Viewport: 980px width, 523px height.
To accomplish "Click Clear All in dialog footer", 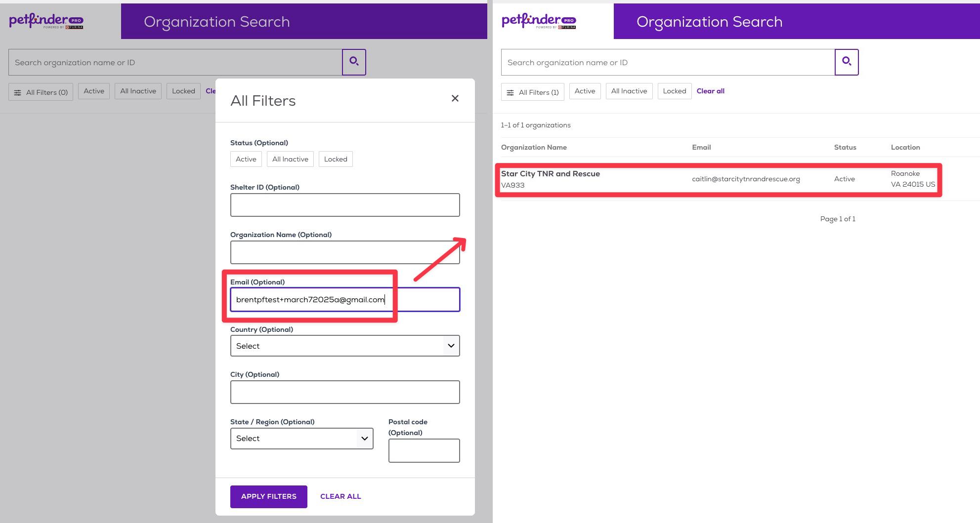I will pyautogui.click(x=340, y=496).
